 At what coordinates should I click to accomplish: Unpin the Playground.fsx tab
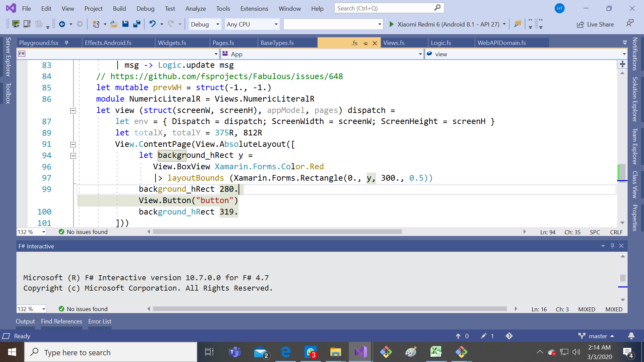click(67, 43)
